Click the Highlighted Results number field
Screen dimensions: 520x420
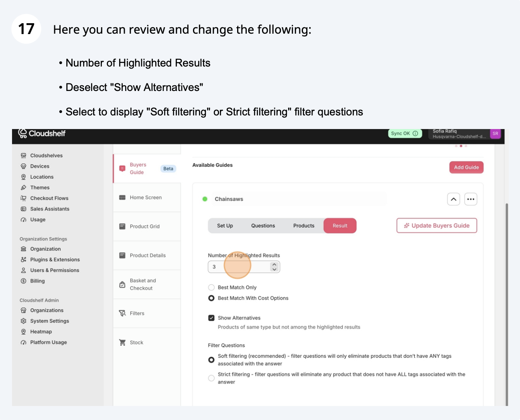[x=239, y=267]
